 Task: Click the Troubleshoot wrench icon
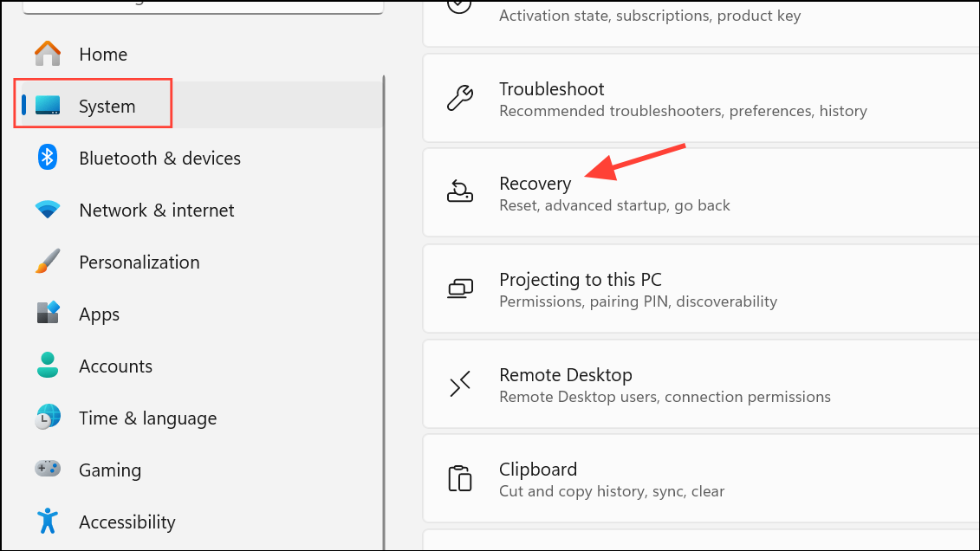tap(459, 98)
